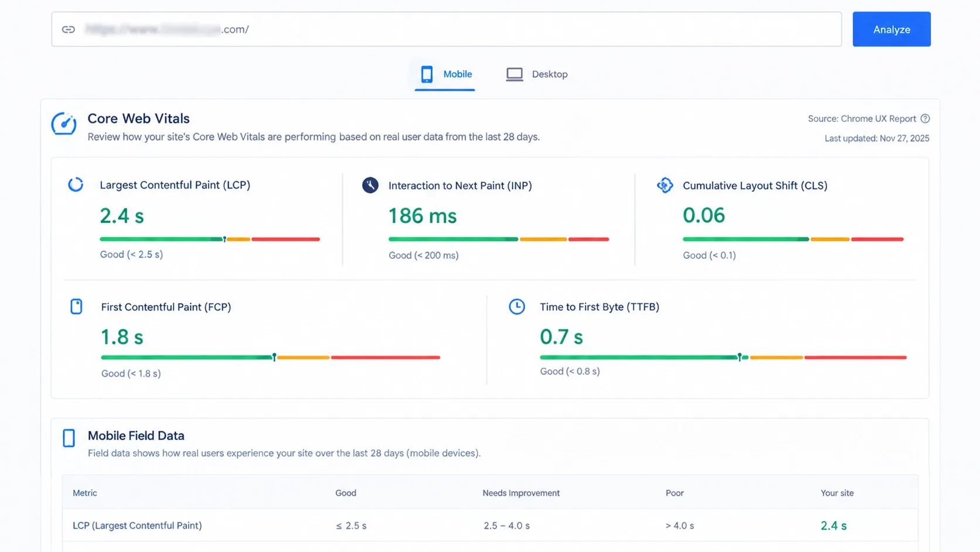The image size is (980, 552).
Task: Focus the URL input field
Action: [x=446, y=29]
